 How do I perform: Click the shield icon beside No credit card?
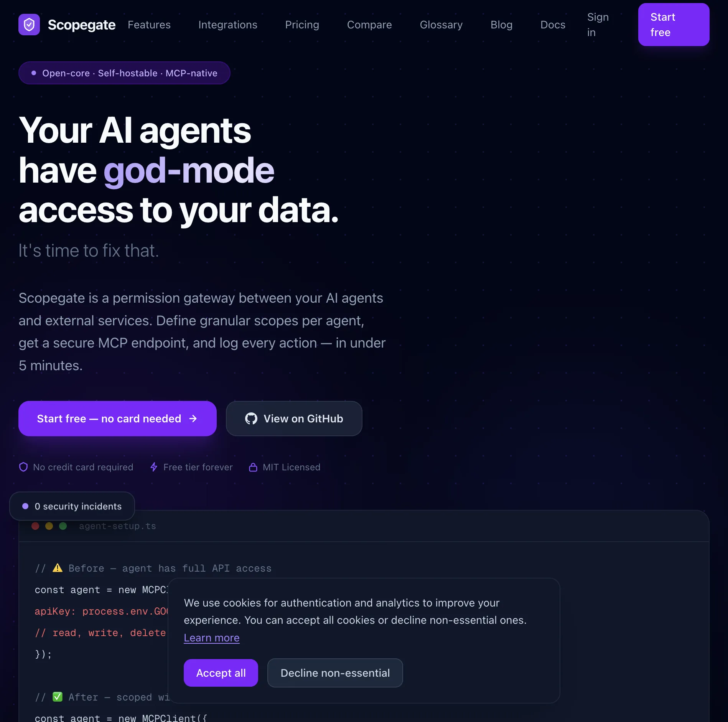pos(23,467)
